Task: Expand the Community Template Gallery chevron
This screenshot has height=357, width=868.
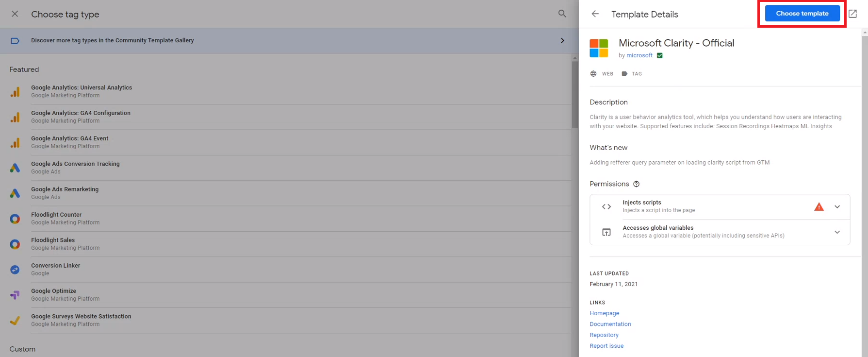Action: tap(562, 40)
